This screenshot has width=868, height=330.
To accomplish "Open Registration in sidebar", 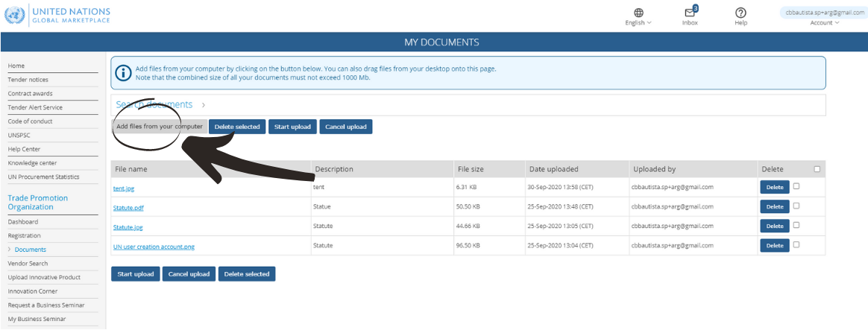I will [x=24, y=235].
